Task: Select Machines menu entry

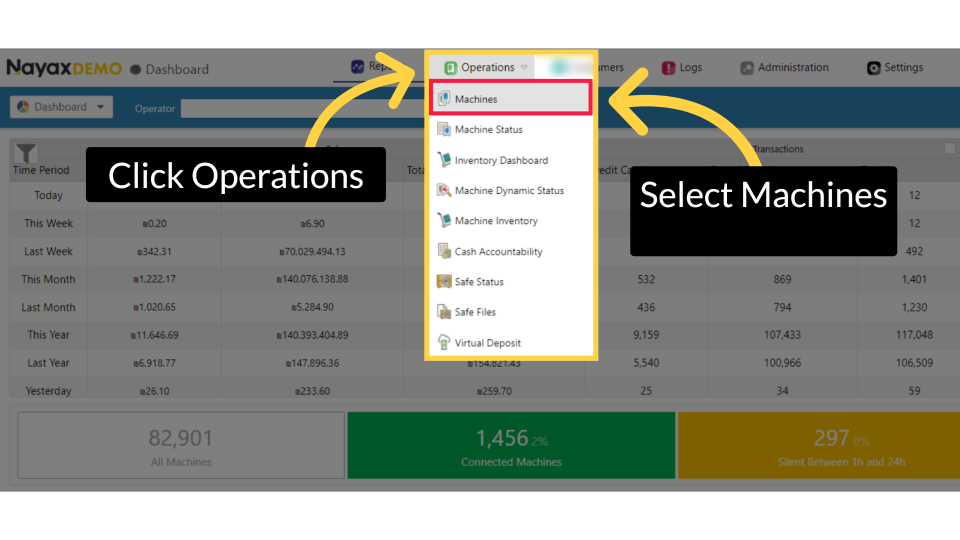Action: [x=511, y=99]
